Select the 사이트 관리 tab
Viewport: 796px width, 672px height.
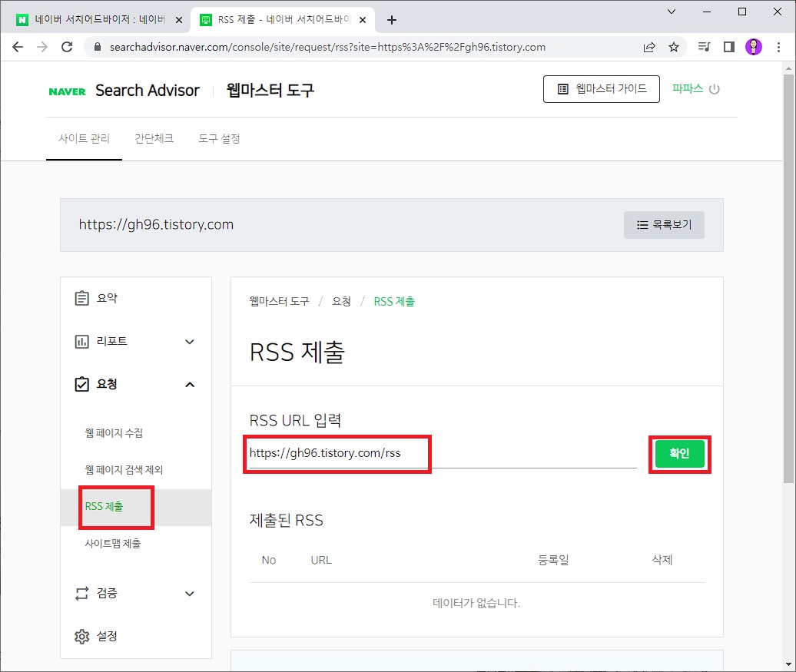tap(84, 138)
